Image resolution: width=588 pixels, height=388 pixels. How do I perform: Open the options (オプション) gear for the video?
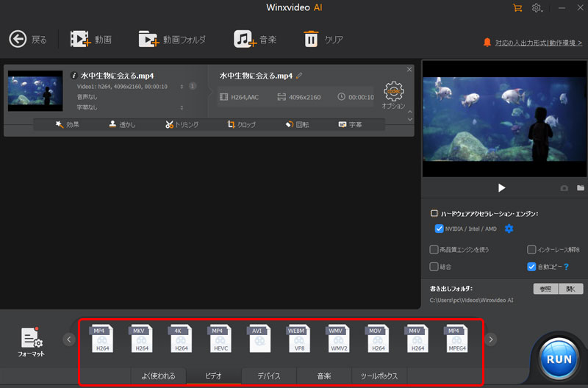[394, 91]
